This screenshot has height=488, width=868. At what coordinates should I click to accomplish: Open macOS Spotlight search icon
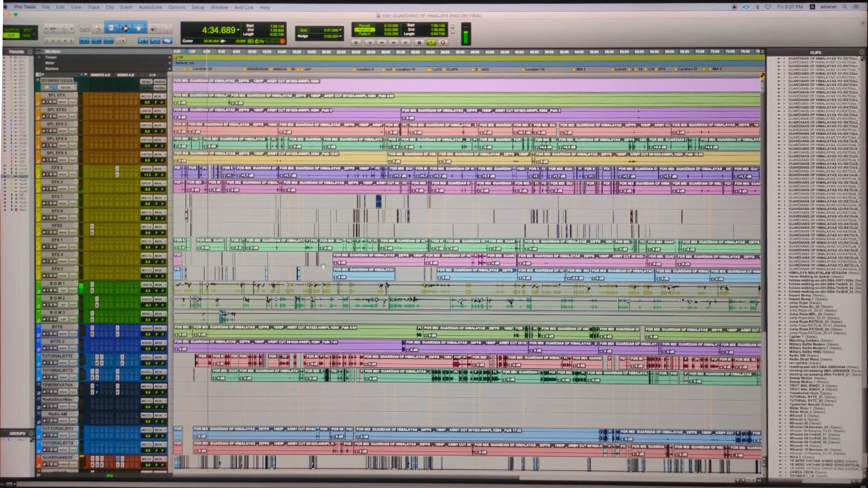[845, 6]
